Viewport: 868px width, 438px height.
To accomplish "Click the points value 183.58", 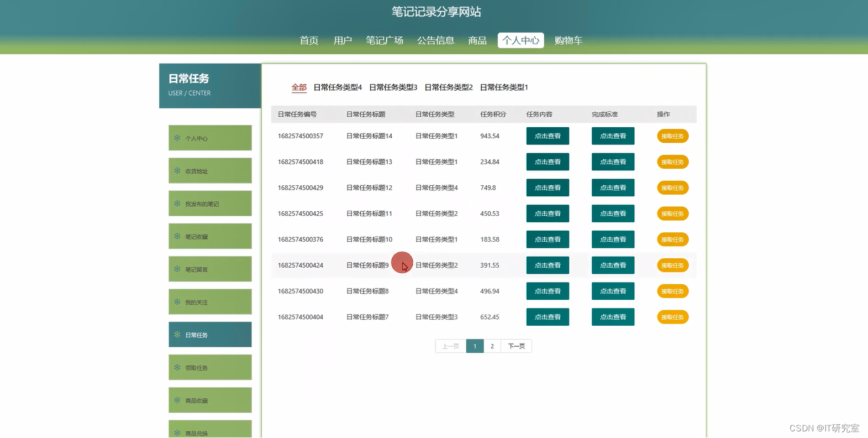I will pyautogui.click(x=490, y=239).
